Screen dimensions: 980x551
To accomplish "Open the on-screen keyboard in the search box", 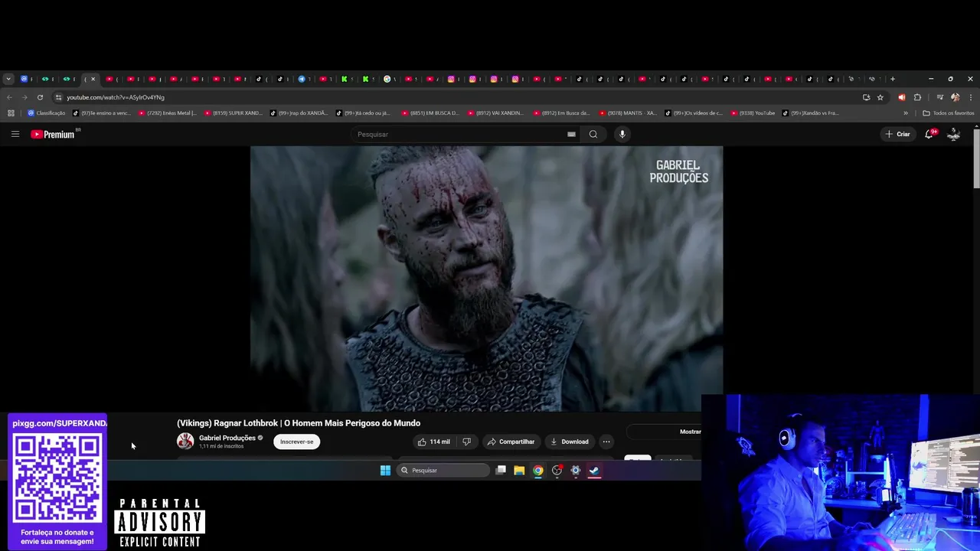I will click(x=571, y=134).
